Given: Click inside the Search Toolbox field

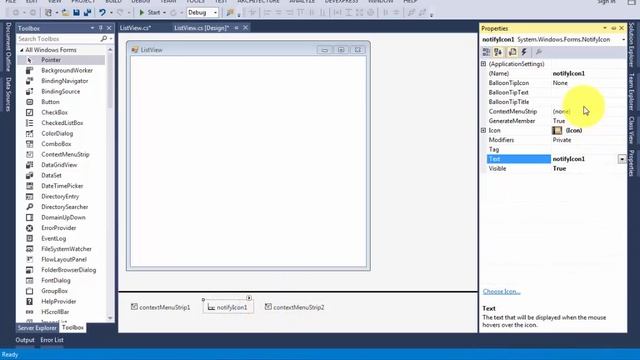Looking at the screenshot, I should click(58, 39).
